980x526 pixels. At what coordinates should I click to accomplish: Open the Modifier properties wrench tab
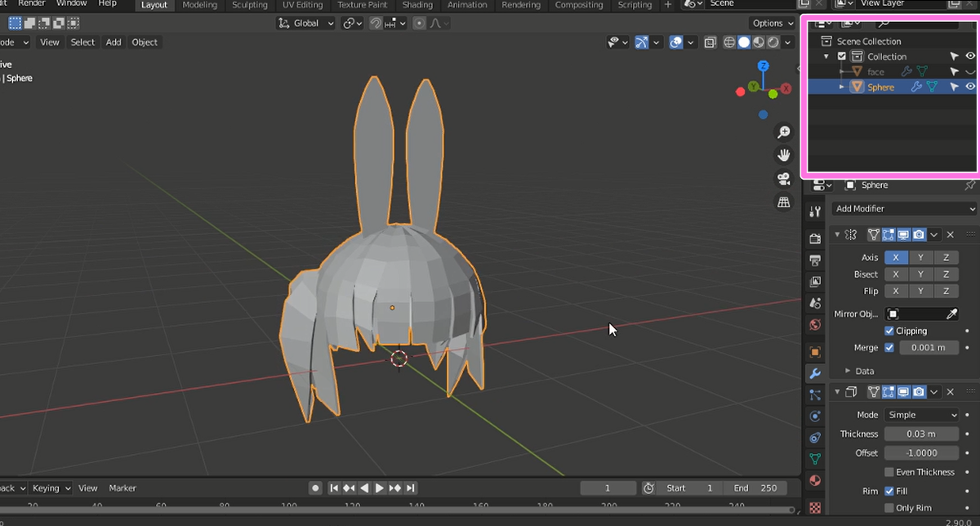click(814, 374)
